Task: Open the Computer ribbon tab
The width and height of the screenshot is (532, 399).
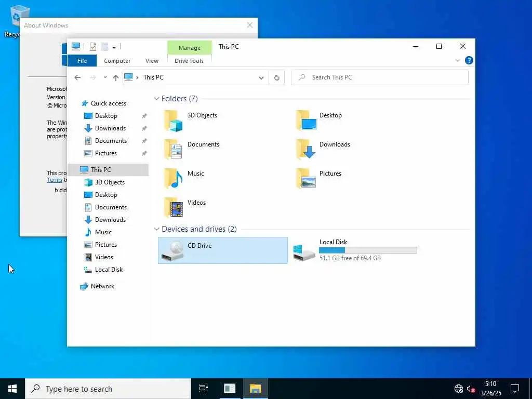Action: click(117, 61)
